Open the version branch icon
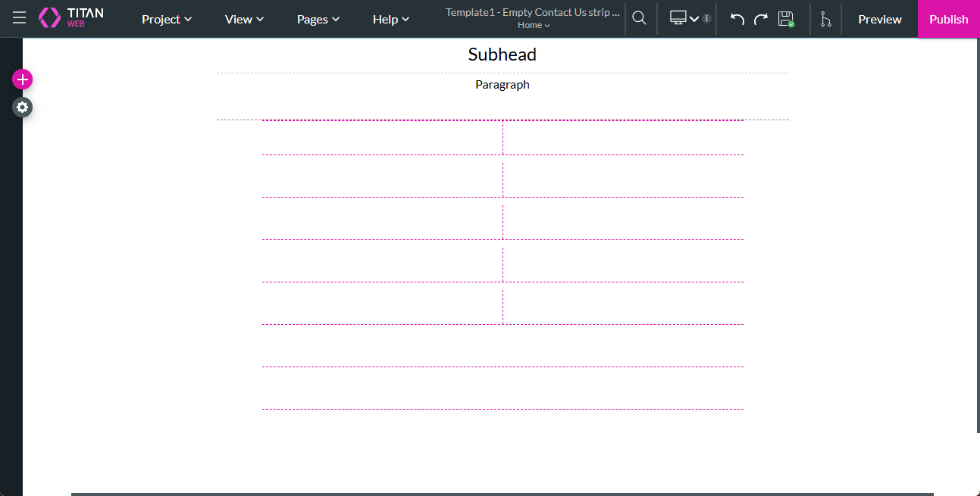Screen dimensions: 980x496 (x=825, y=19)
